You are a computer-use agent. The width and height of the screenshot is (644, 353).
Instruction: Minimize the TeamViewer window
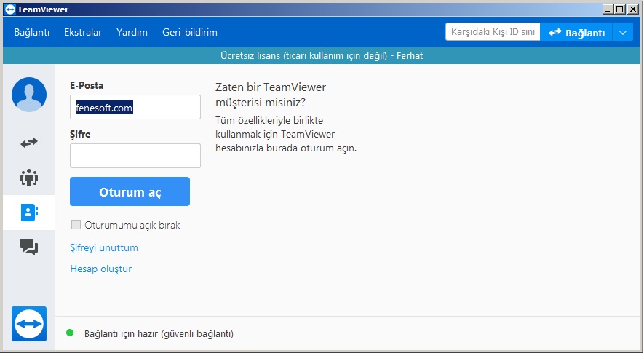pyautogui.click(x=608, y=9)
